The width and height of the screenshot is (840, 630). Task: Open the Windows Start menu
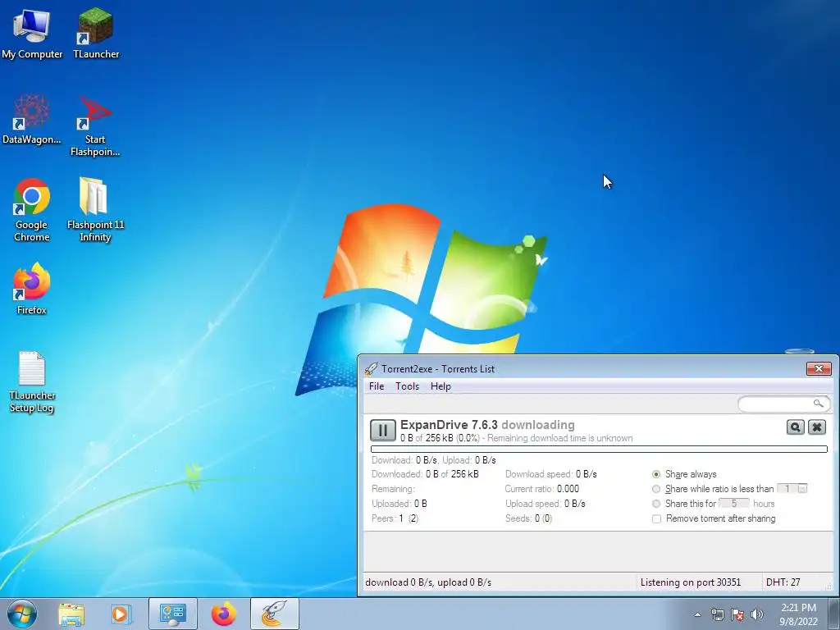point(22,614)
